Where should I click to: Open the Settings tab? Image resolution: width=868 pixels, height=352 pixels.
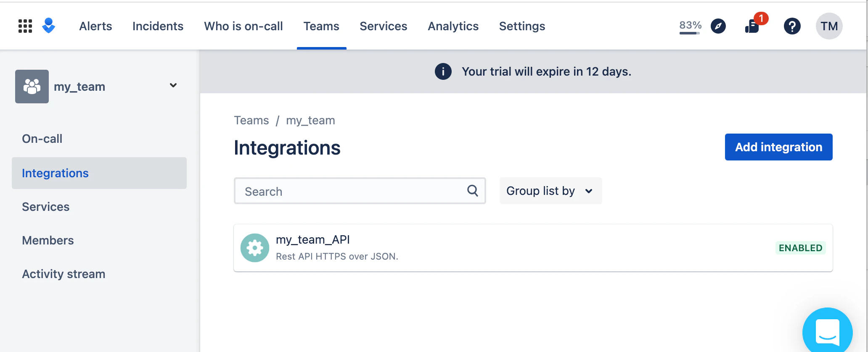pos(522,26)
